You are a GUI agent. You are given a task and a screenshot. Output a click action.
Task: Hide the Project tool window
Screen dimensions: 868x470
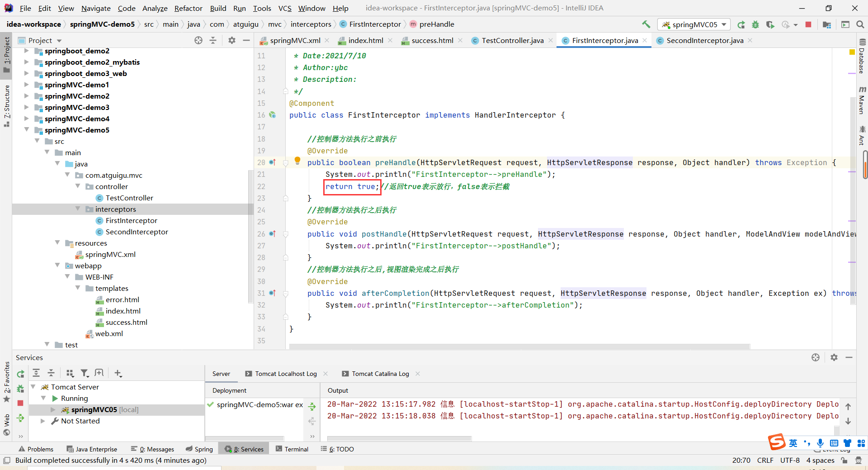tap(246, 40)
